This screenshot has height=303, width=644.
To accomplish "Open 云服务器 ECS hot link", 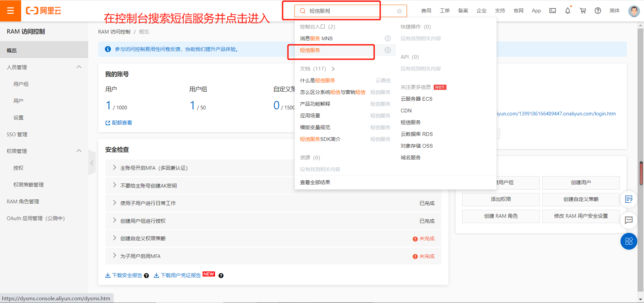I will pyautogui.click(x=417, y=99).
